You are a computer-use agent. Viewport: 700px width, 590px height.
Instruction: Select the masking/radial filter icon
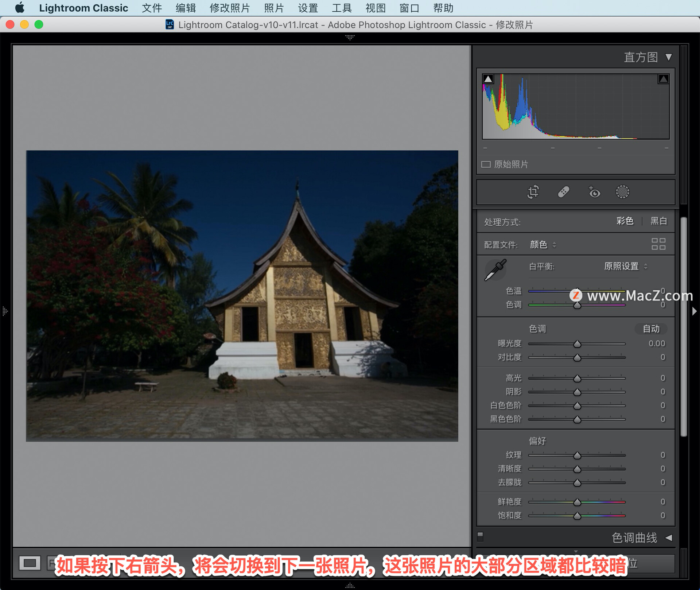click(623, 192)
